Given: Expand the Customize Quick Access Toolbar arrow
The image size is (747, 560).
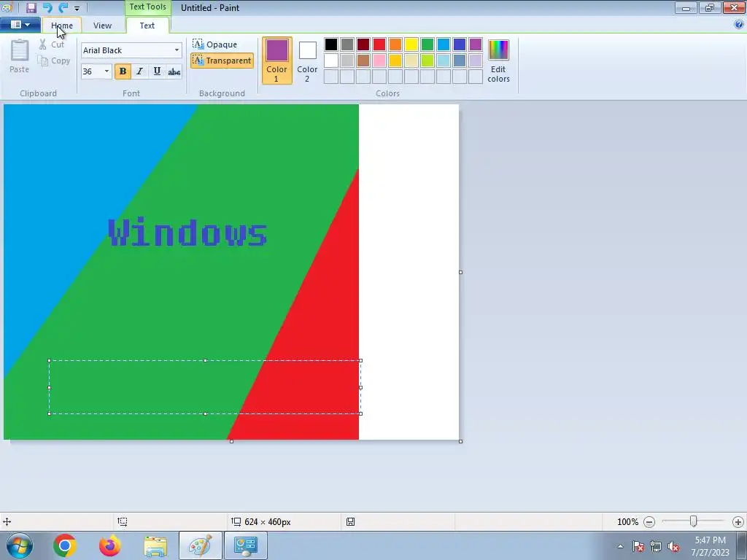Looking at the screenshot, I should [x=77, y=8].
